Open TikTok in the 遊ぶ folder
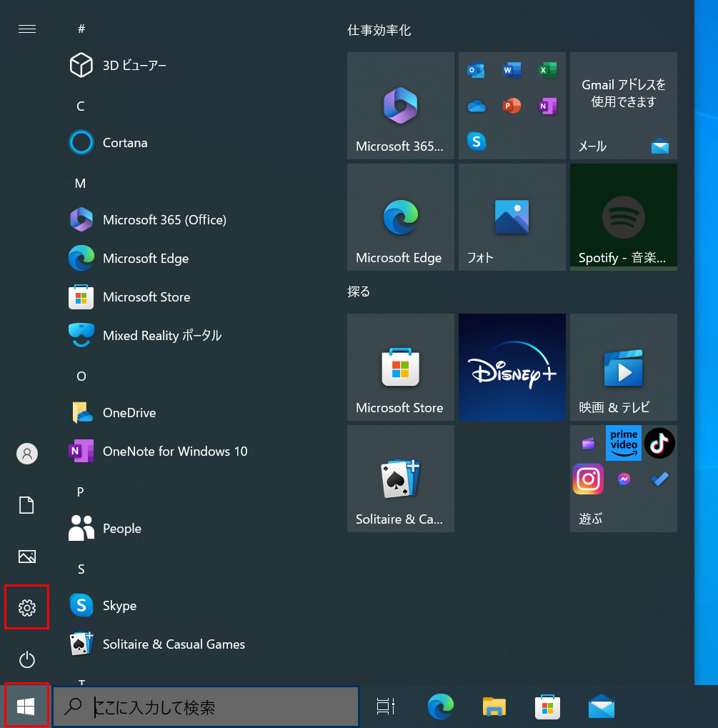The width and height of the screenshot is (718, 728). 659,443
